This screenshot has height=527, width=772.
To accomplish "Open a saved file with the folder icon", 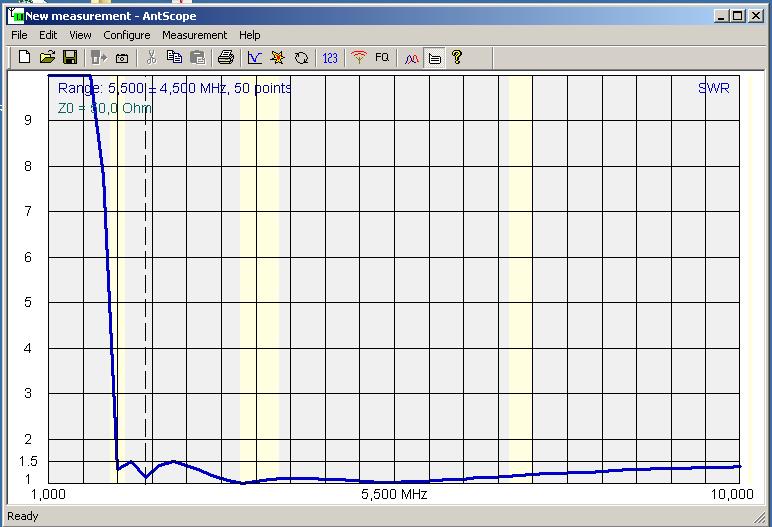I will pos(47,58).
